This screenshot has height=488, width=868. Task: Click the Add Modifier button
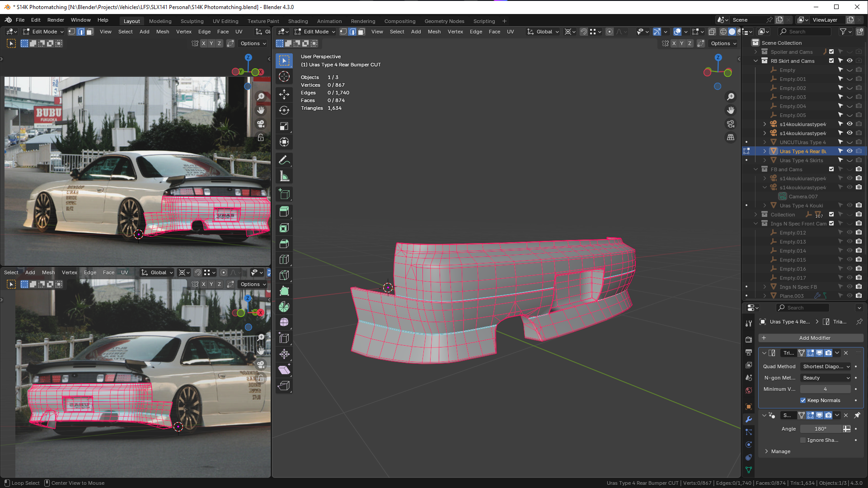(811, 338)
